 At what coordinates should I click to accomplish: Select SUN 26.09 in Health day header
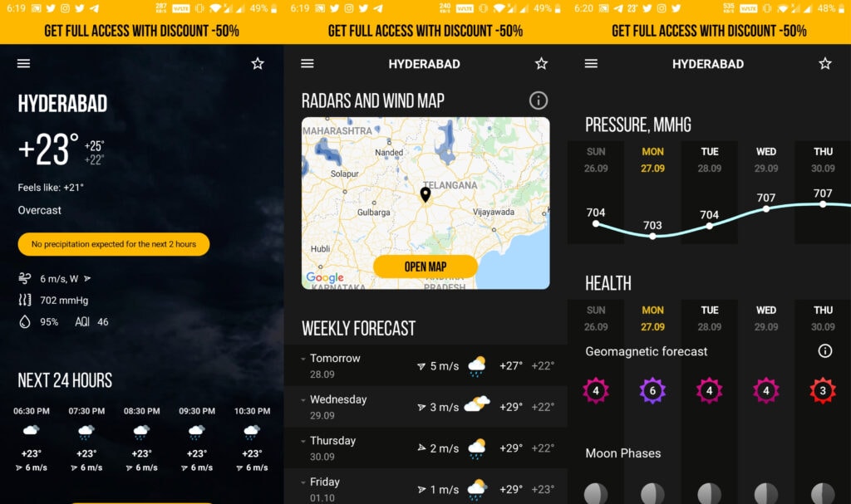coord(596,319)
